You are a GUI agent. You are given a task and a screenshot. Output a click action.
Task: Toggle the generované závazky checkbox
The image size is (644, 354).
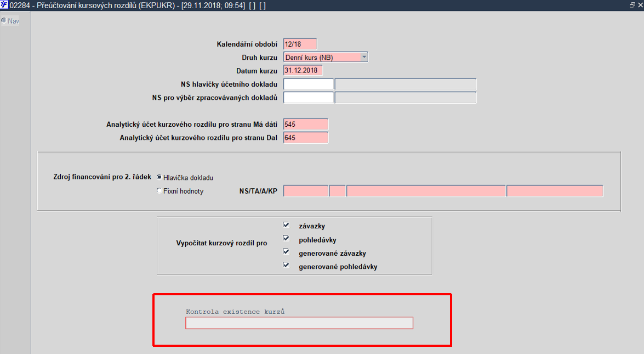pos(286,251)
